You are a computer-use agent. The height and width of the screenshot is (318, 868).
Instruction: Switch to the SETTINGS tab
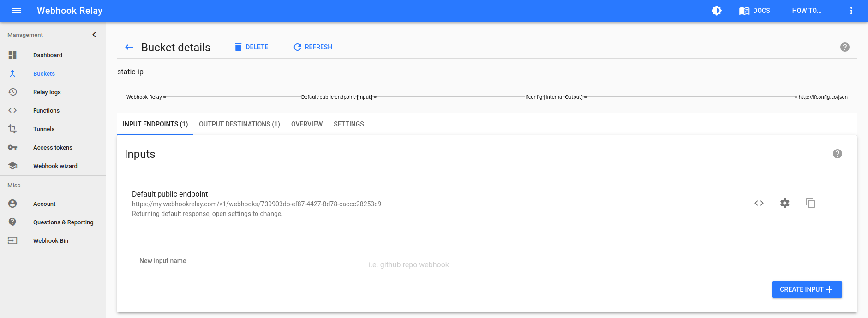(x=349, y=124)
